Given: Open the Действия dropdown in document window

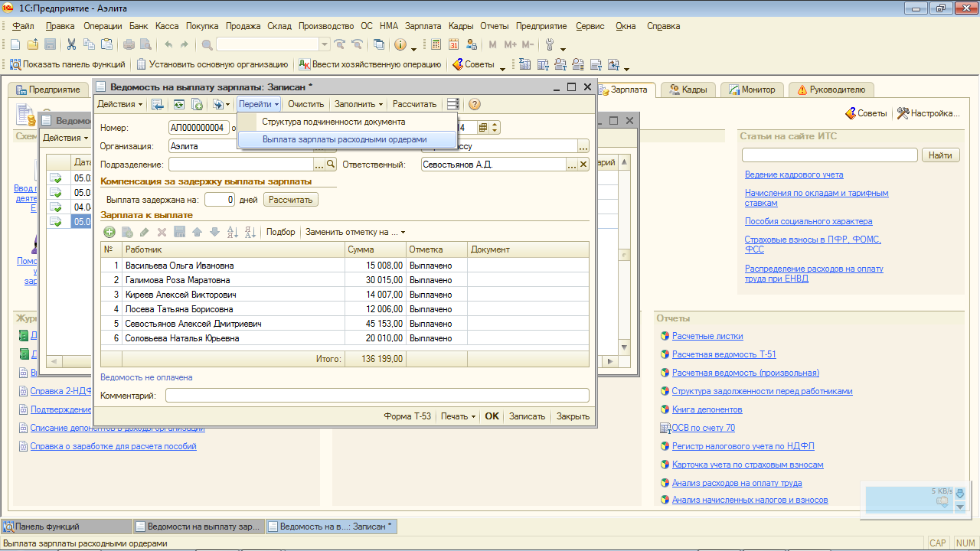Looking at the screenshot, I should pos(120,104).
